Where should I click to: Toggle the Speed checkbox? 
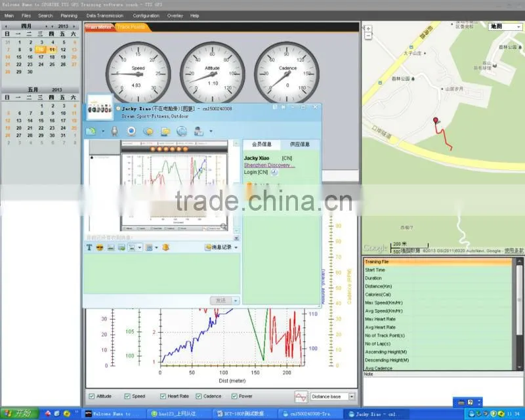pos(127,396)
